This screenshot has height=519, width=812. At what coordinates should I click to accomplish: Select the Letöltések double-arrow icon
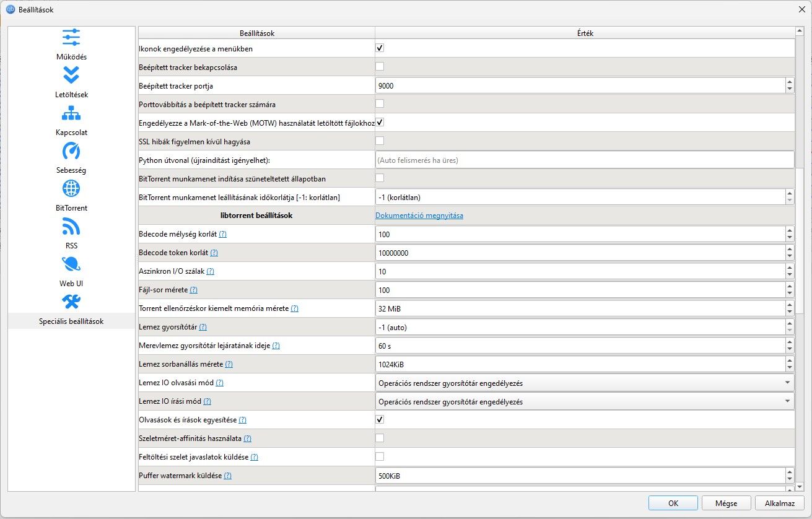point(71,75)
